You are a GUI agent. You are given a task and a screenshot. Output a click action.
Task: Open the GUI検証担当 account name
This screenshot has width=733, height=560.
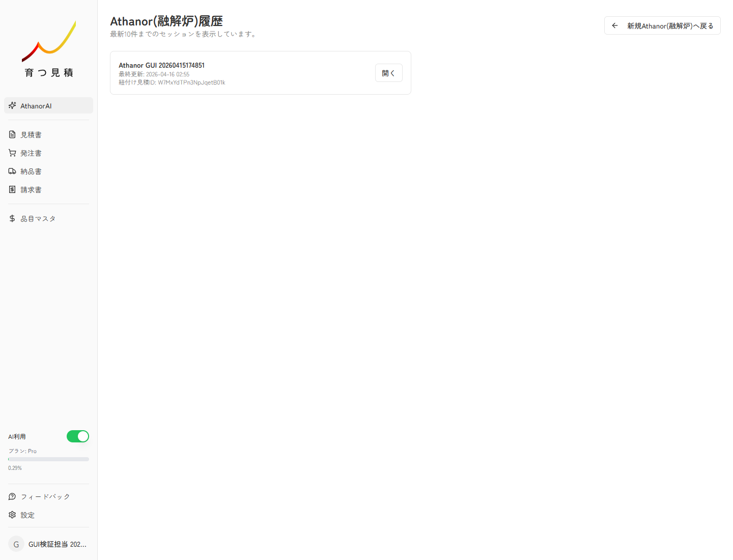click(x=57, y=544)
